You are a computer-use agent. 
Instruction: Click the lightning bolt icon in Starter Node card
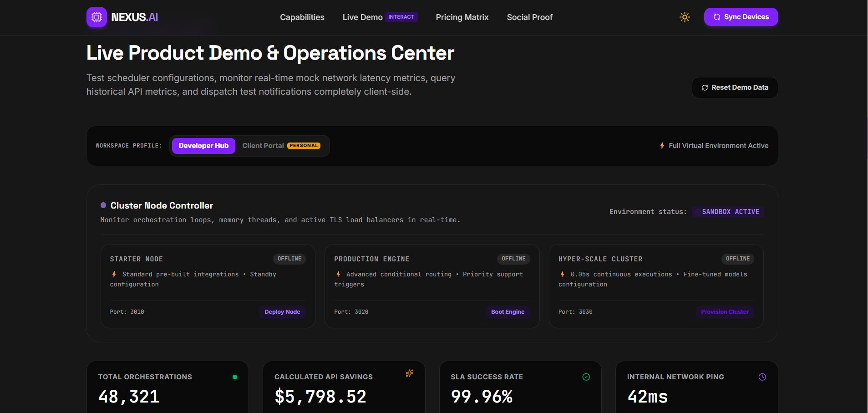[114, 274]
